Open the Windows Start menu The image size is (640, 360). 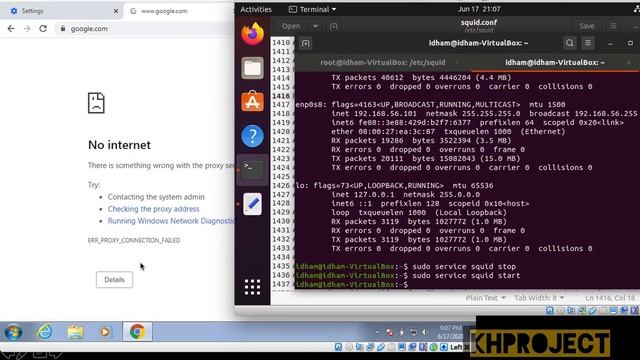(13, 332)
